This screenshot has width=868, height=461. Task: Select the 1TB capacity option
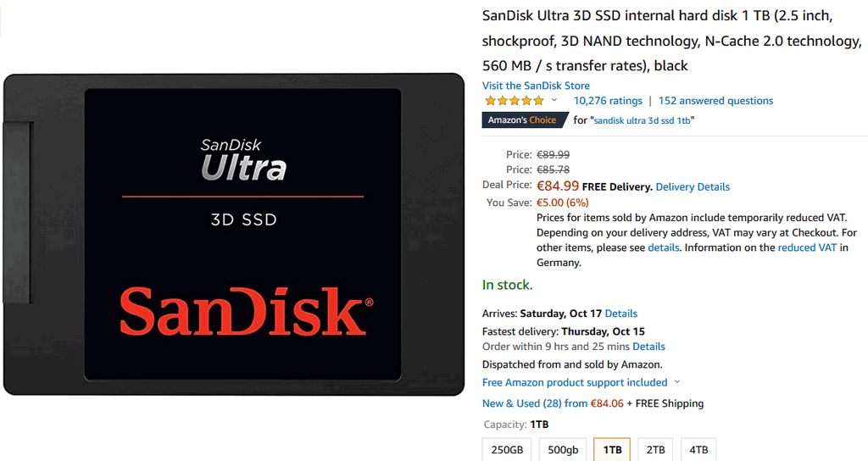pos(612,449)
